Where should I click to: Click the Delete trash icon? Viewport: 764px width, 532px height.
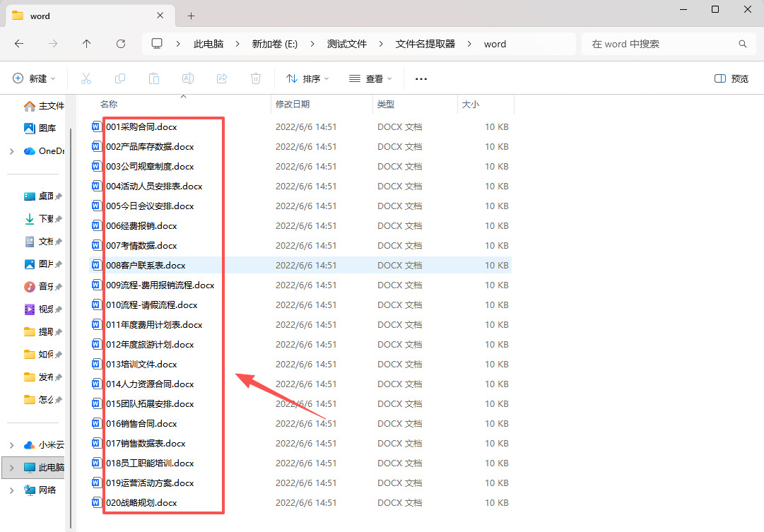pos(256,78)
